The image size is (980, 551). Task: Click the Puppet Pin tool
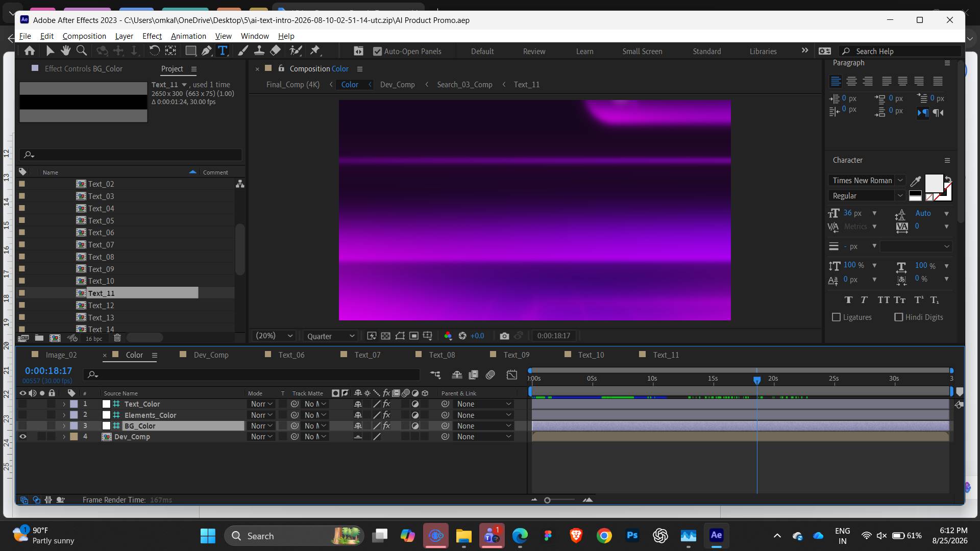point(315,51)
